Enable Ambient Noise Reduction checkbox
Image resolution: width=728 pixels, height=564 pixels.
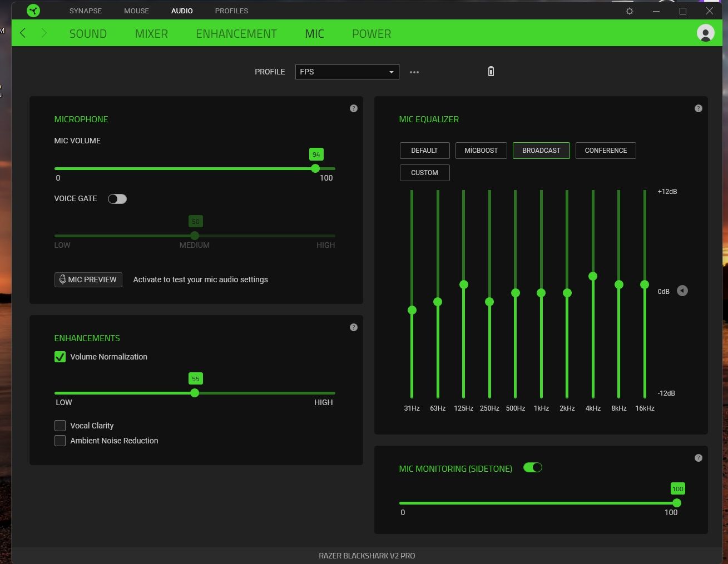tap(60, 441)
